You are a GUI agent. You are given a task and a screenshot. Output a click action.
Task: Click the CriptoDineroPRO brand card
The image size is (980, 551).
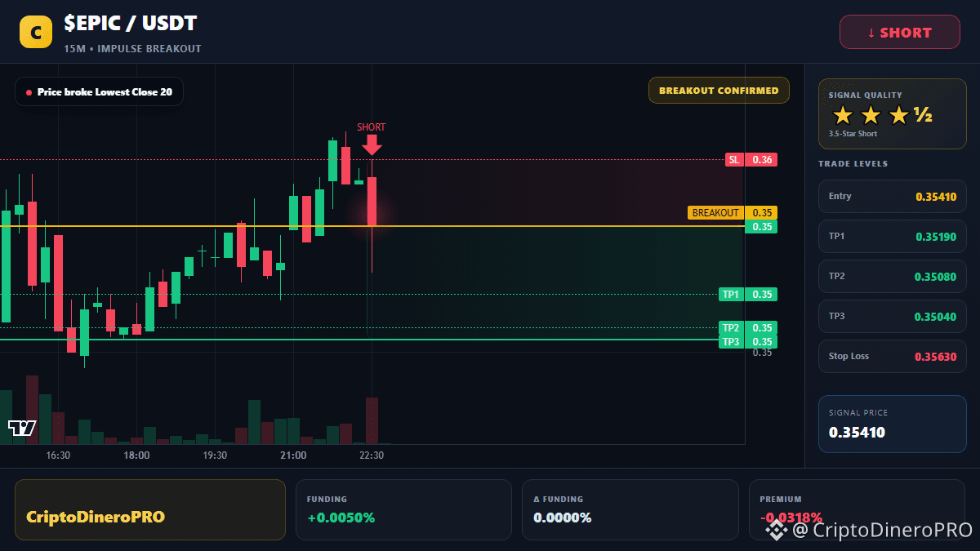pyautogui.click(x=150, y=509)
